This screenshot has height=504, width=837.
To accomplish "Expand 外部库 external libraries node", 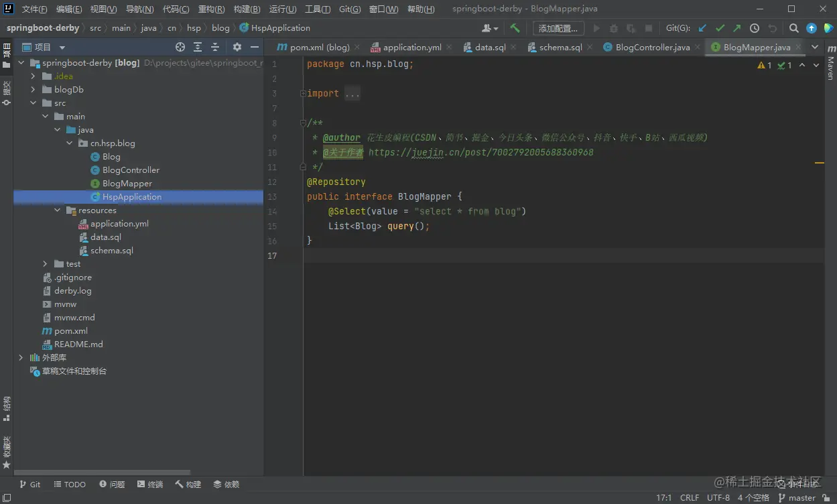I will (x=21, y=358).
